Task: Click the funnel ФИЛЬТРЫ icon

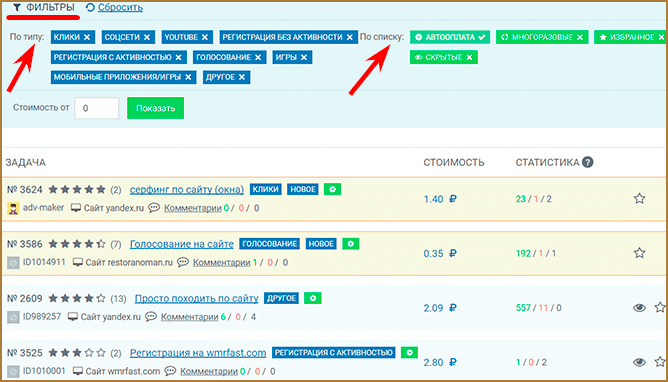Action: coord(17,7)
